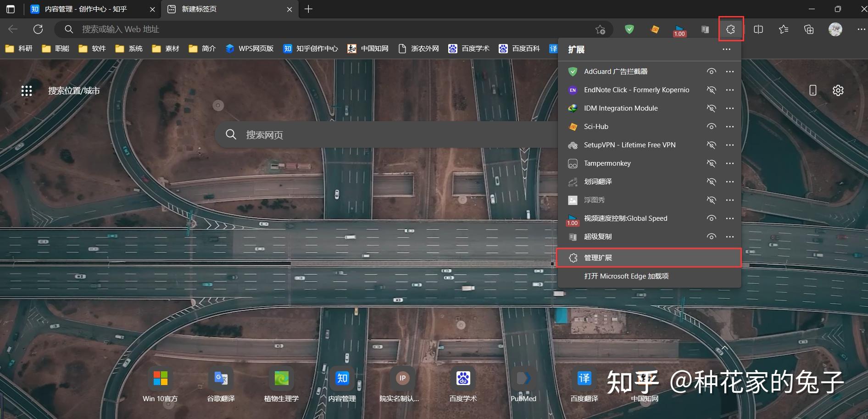Viewport: 868px width, 419px height.
Task: Open 百度翻译 quick link tile
Action: (x=584, y=385)
